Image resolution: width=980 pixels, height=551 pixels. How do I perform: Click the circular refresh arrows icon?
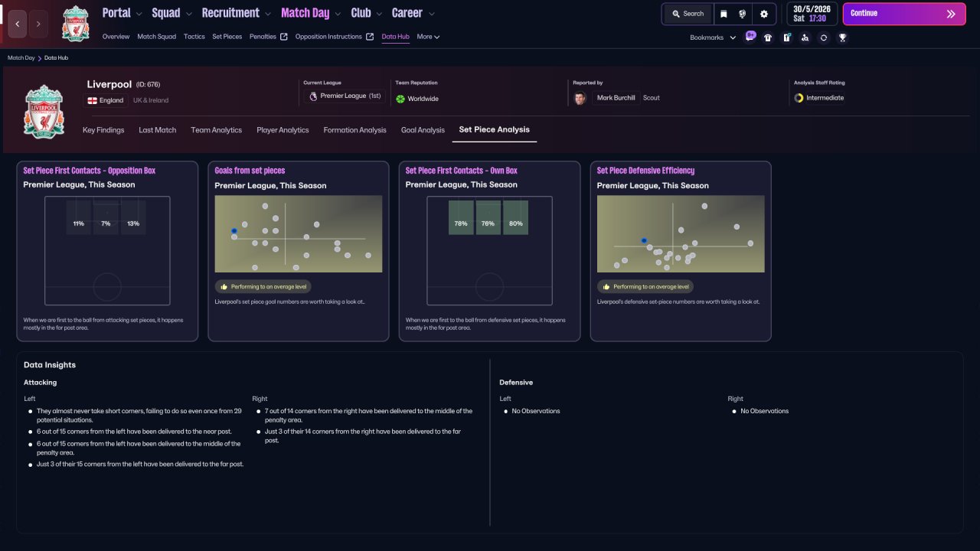pyautogui.click(x=823, y=37)
